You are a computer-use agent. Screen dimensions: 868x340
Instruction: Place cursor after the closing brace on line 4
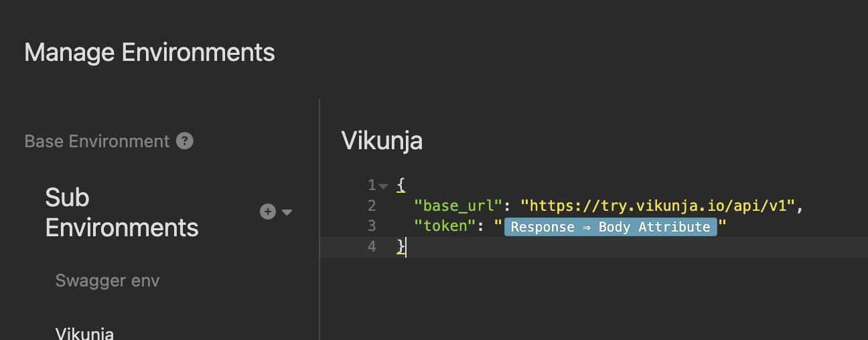[x=406, y=247]
